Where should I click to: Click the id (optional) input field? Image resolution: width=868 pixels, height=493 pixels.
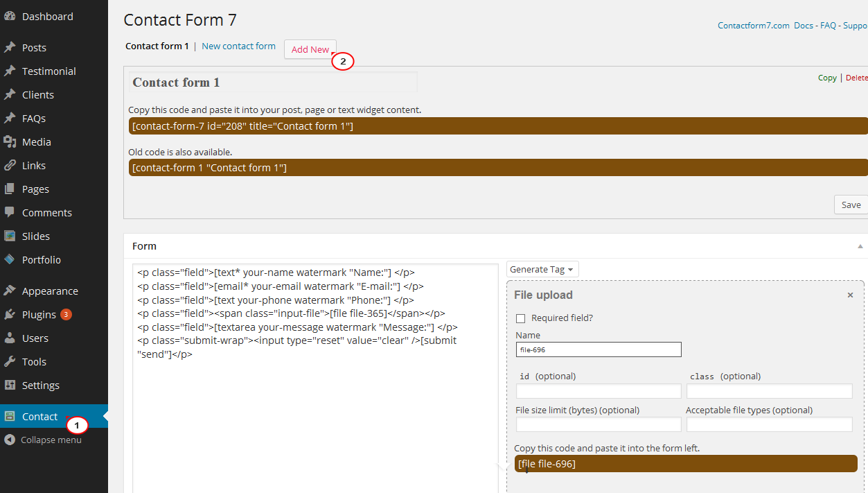pos(599,391)
